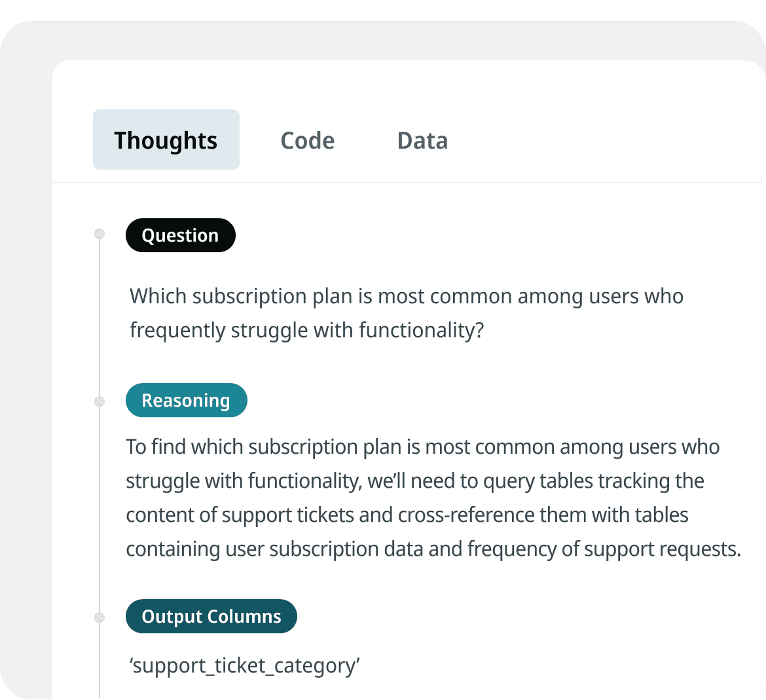
Task: Click timeline line between Question and Reasoning dots
Action: pos(100,318)
